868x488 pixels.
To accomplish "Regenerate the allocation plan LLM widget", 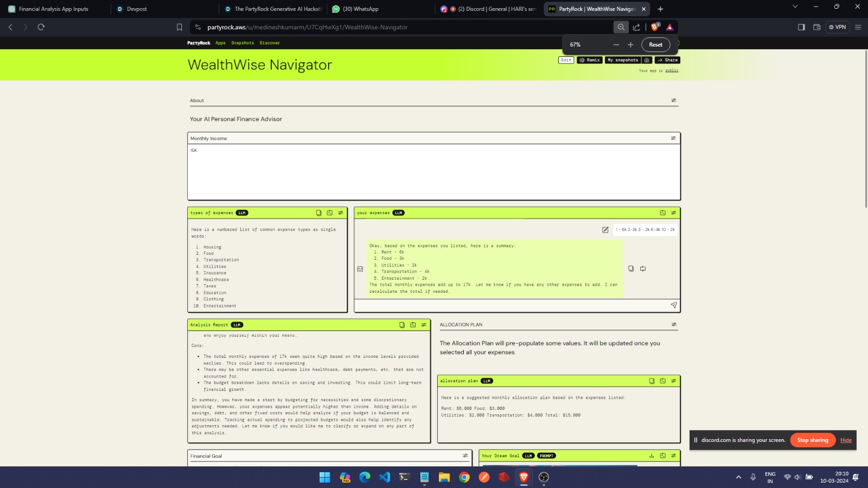I will [x=662, y=381].
